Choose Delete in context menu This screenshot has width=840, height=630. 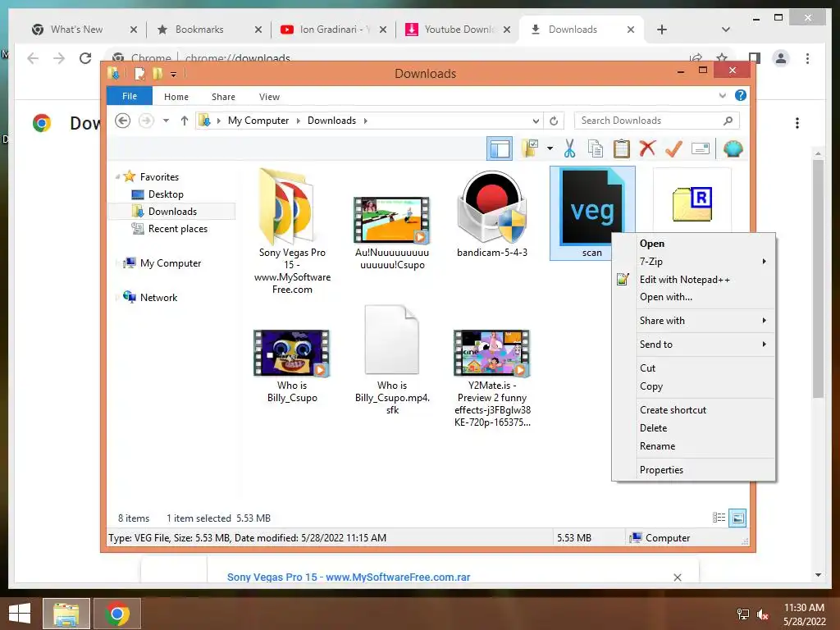693,428
